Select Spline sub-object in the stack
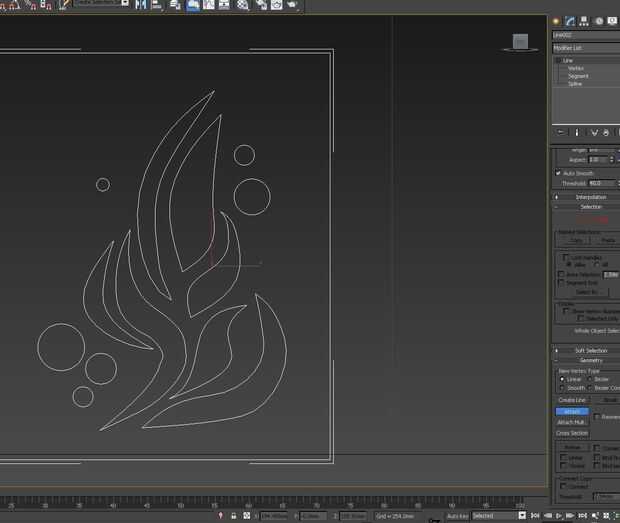This screenshot has height=523, width=620. tap(575, 84)
